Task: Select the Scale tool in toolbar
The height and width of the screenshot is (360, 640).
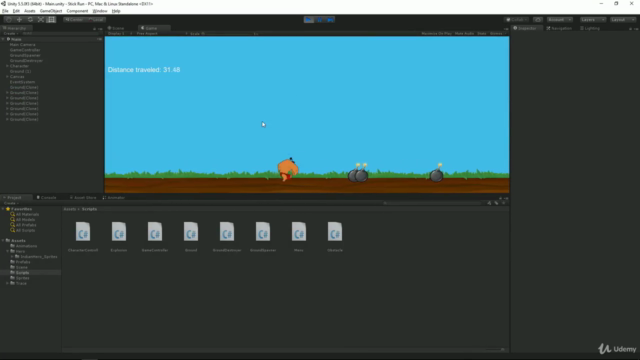Action: [x=40, y=20]
